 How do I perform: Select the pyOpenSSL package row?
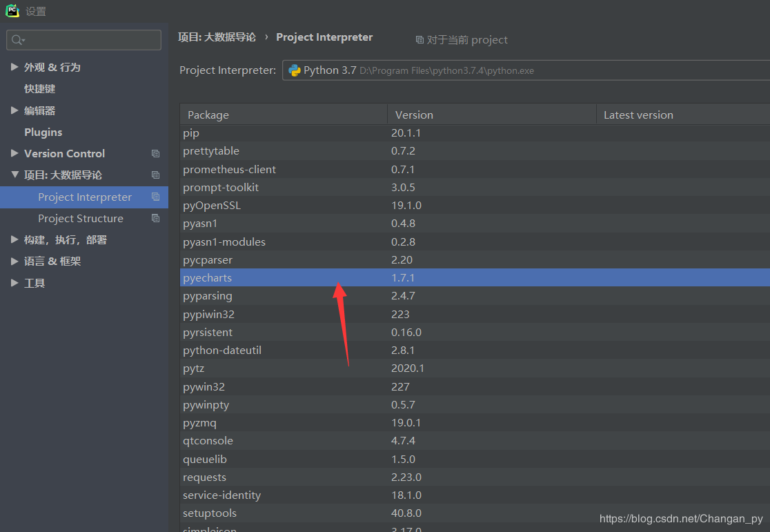click(475, 206)
